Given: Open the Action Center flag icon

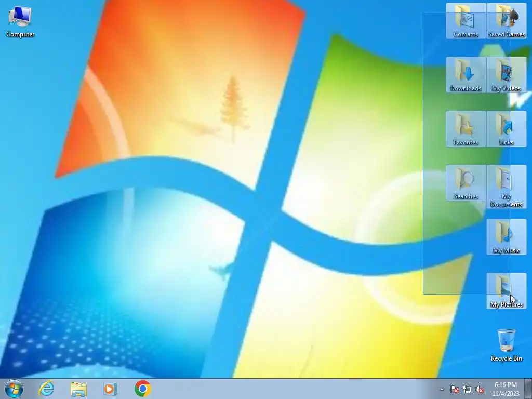Looking at the screenshot, I should pyautogui.click(x=455, y=389).
